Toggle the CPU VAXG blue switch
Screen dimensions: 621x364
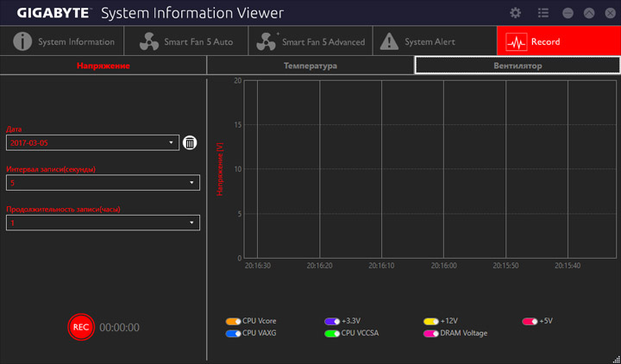point(233,334)
